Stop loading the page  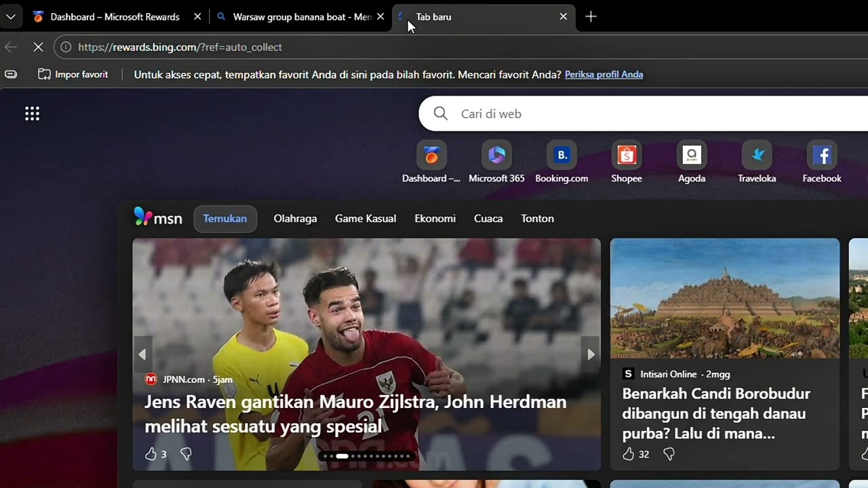(38, 47)
